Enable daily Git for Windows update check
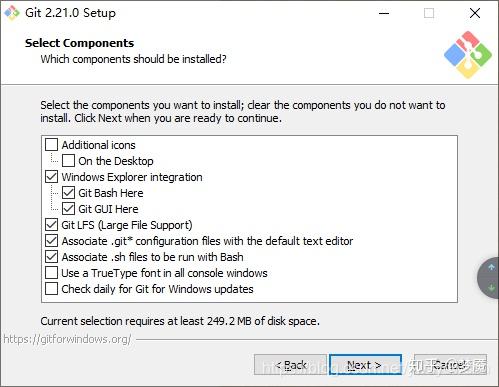Viewport: 499px width, 387px height. 51,289
